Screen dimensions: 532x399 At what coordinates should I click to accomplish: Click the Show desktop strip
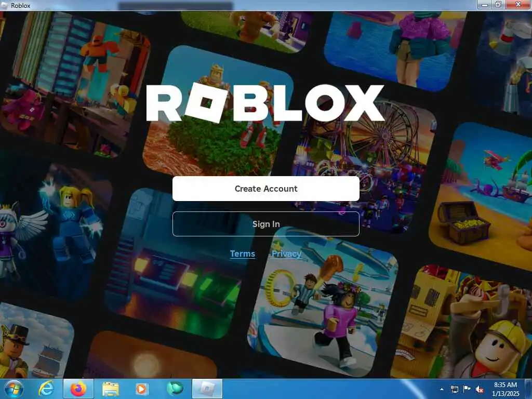[528, 389]
